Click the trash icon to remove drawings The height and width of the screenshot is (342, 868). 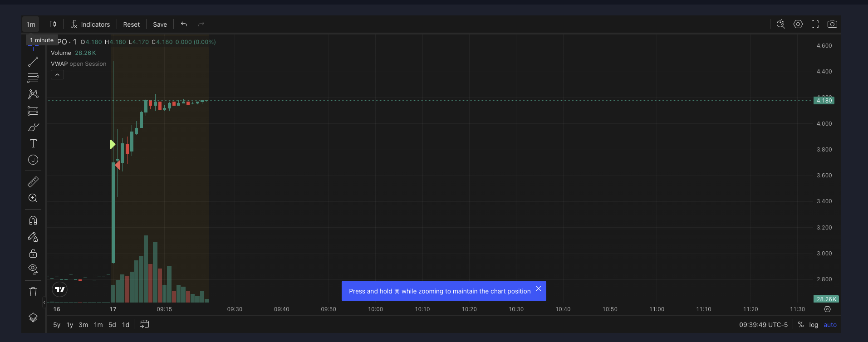(x=33, y=292)
